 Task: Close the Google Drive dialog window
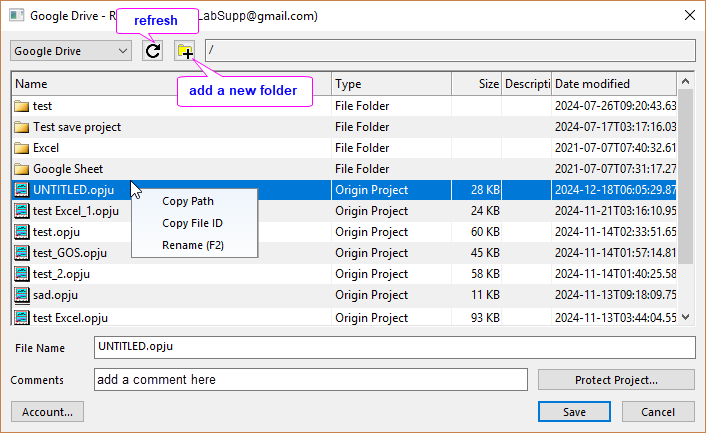(x=689, y=15)
